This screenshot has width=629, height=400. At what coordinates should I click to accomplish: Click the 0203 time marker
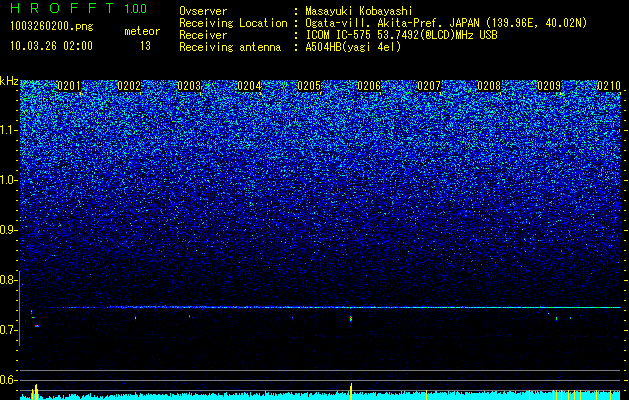click(x=189, y=86)
